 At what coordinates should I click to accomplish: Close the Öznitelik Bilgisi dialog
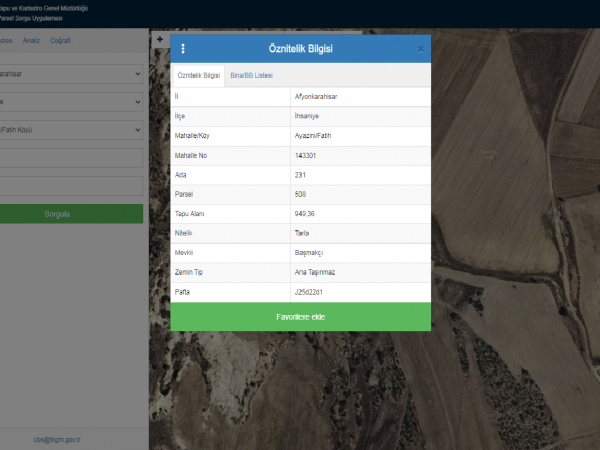(x=421, y=49)
